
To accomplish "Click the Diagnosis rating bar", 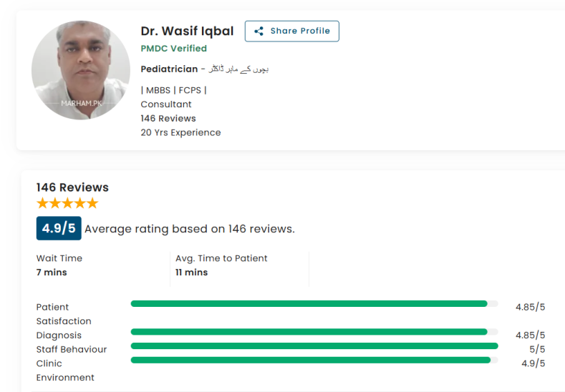I will coord(314,332).
